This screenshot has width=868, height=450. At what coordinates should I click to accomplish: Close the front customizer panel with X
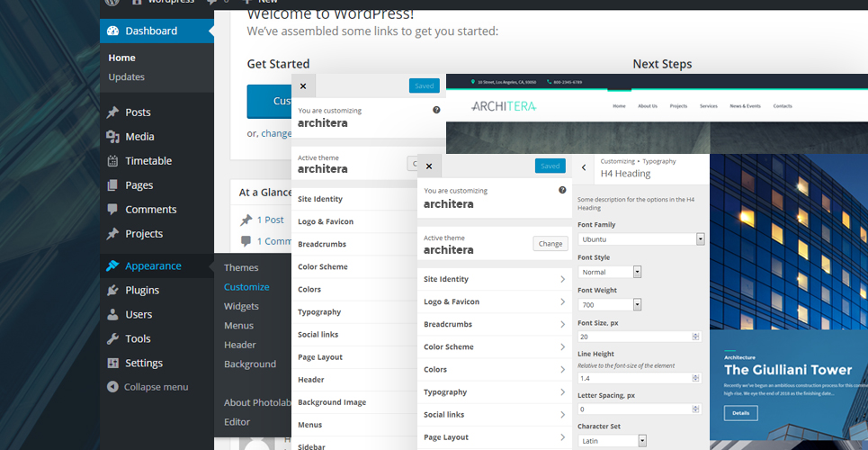pyautogui.click(x=429, y=166)
